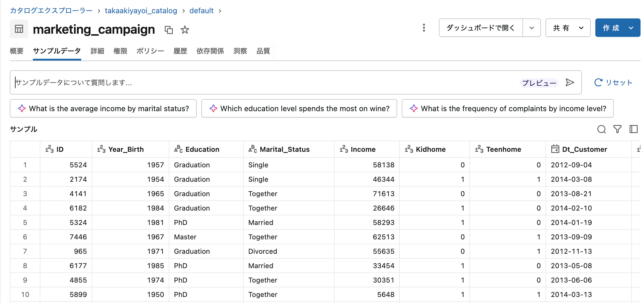The width and height of the screenshot is (644, 303).
Task: Select ID cell 965
Action: [x=66, y=251]
